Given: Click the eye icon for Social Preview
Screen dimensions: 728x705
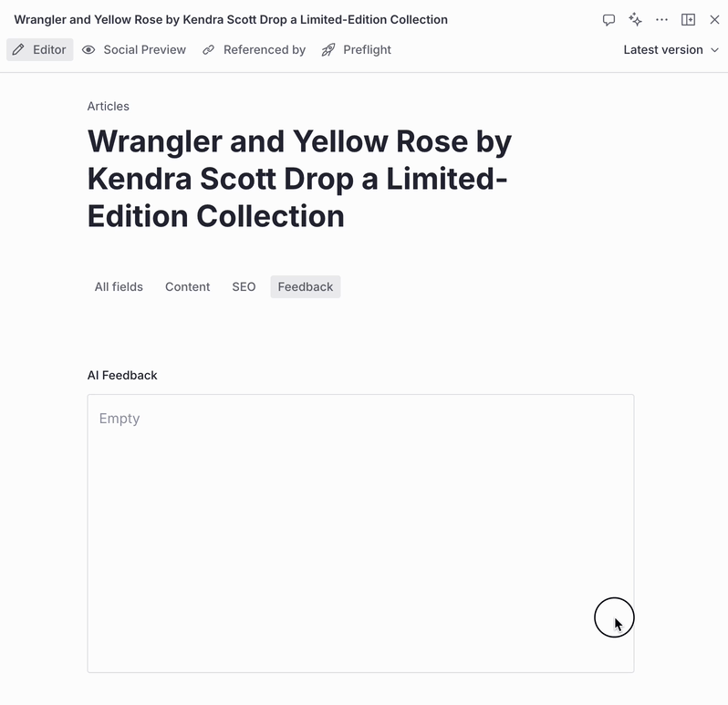Looking at the screenshot, I should point(88,49).
